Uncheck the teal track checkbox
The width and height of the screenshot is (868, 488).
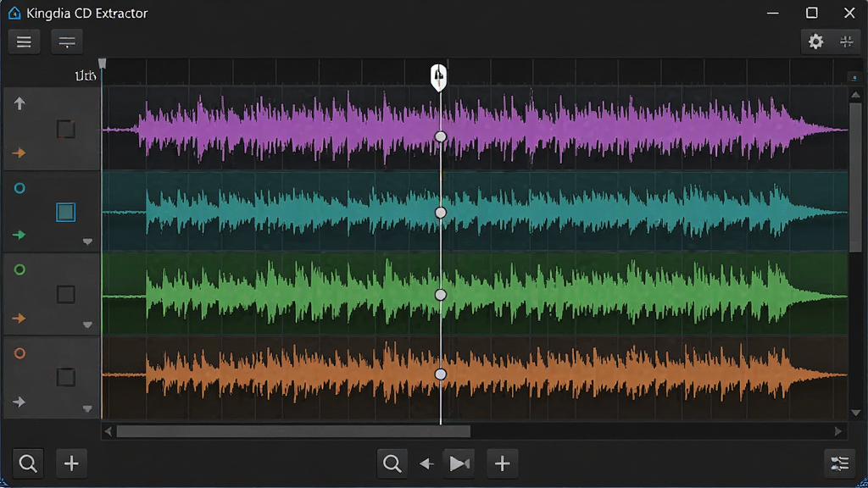(66, 212)
